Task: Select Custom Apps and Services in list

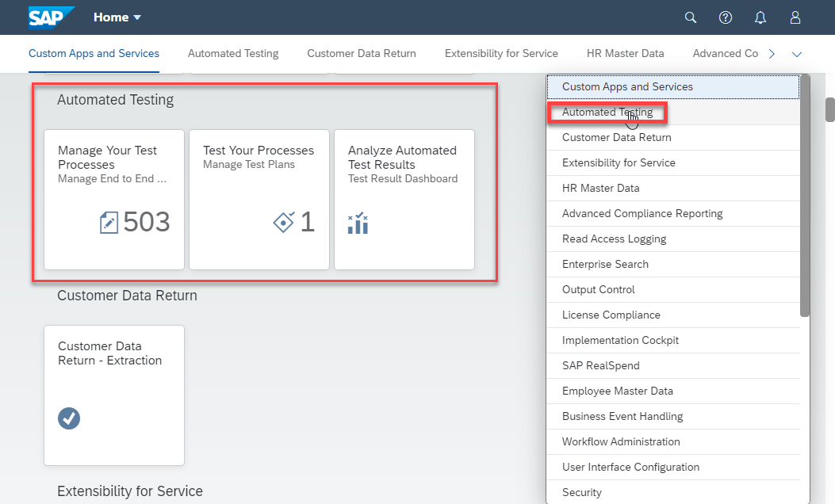Action: 673,86
